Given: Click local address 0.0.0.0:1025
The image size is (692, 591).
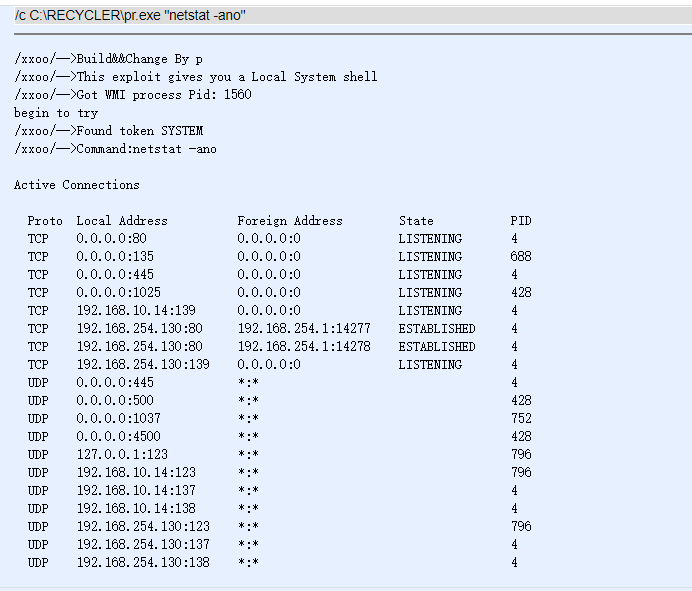Looking at the screenshot, I should point(118,293).
